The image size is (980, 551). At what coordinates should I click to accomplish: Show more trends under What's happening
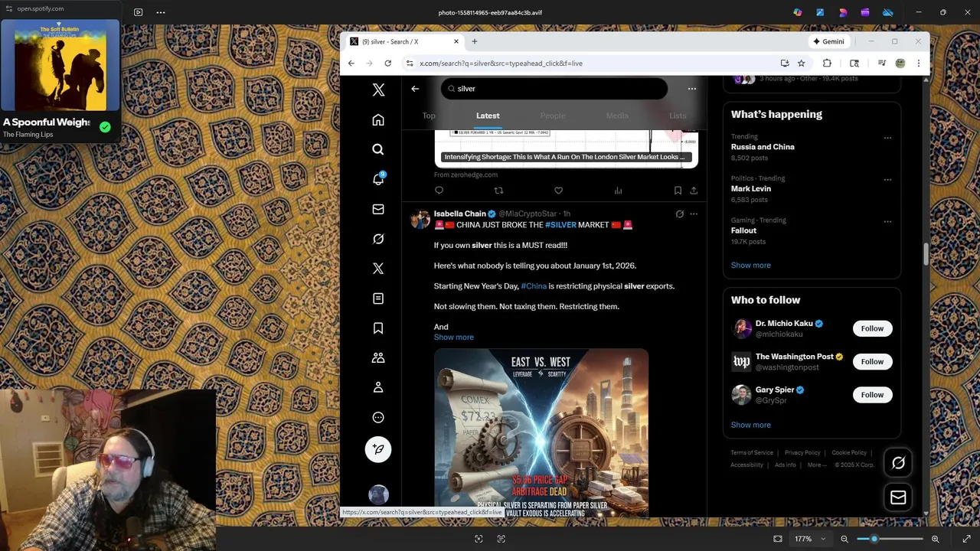(751, 266)
